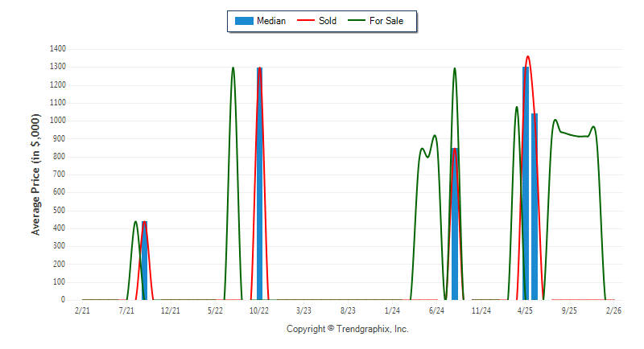
Task: Click the 4/25 x-axis label
Action: tap(525, 310)
